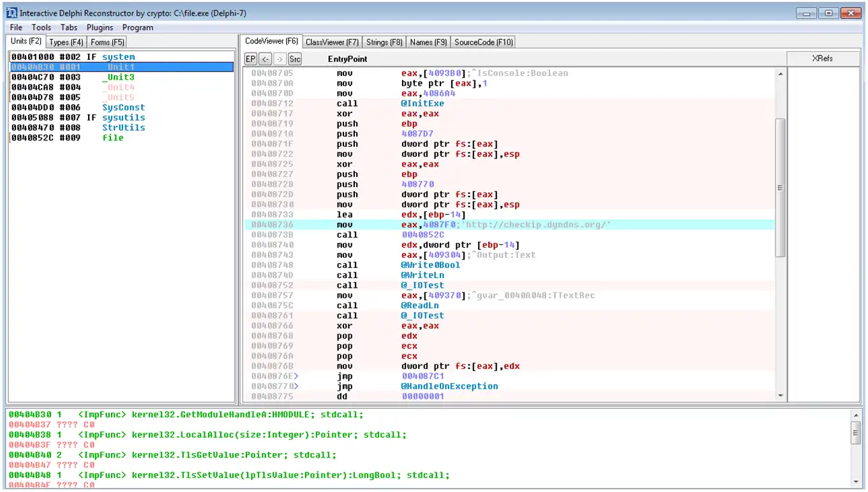The height and width of the screenshot is (492, 868).
Task: Switch to the ClassViewer (F7) tab
Action: [332, 42]
